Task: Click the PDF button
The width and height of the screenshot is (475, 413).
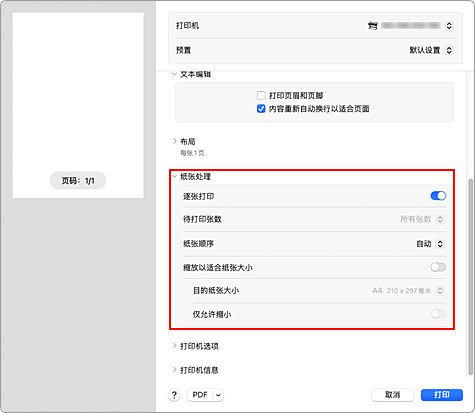Action: pyautogui.click(x=200, y=395)
